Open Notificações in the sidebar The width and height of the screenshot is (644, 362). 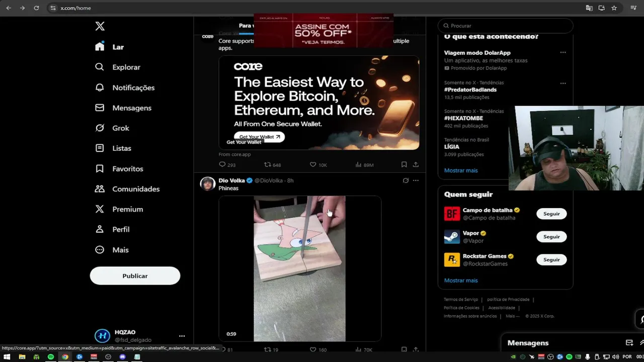(125, 87)
